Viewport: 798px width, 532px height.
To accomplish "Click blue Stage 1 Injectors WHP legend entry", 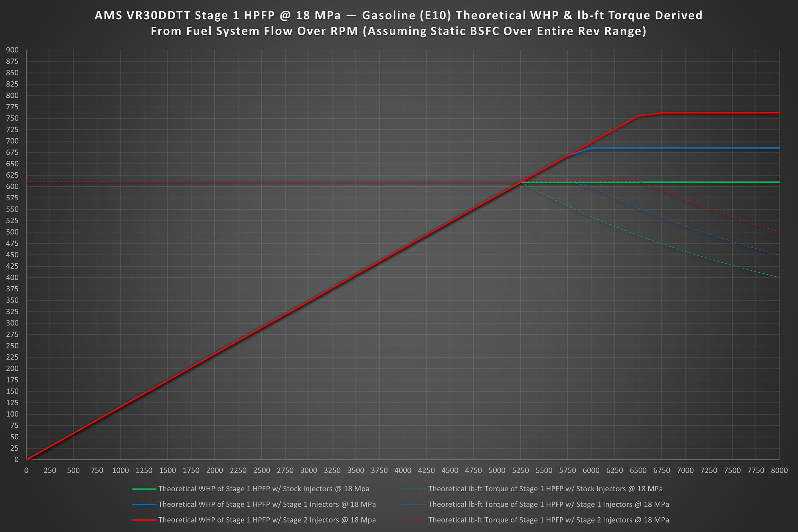I will 267,504.
